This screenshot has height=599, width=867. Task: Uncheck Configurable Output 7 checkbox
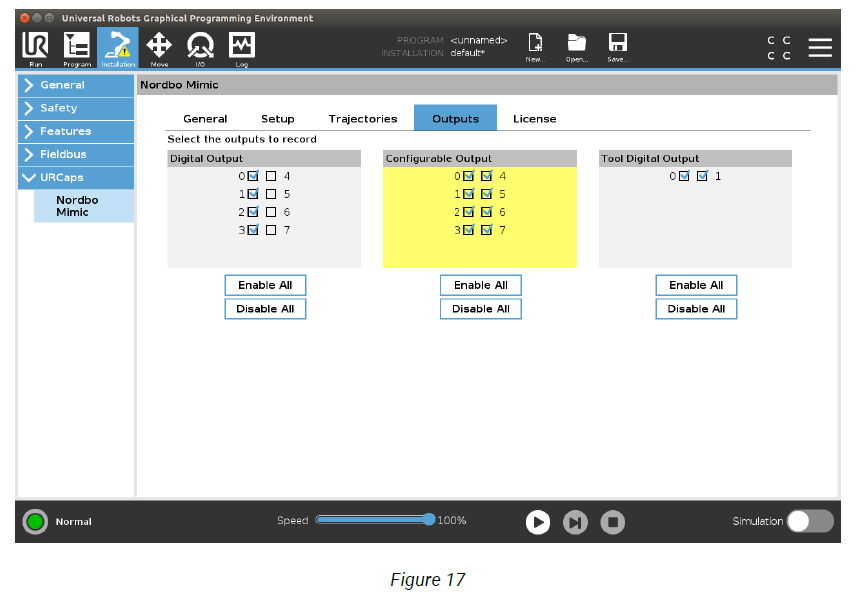click(x=487, y=230)
